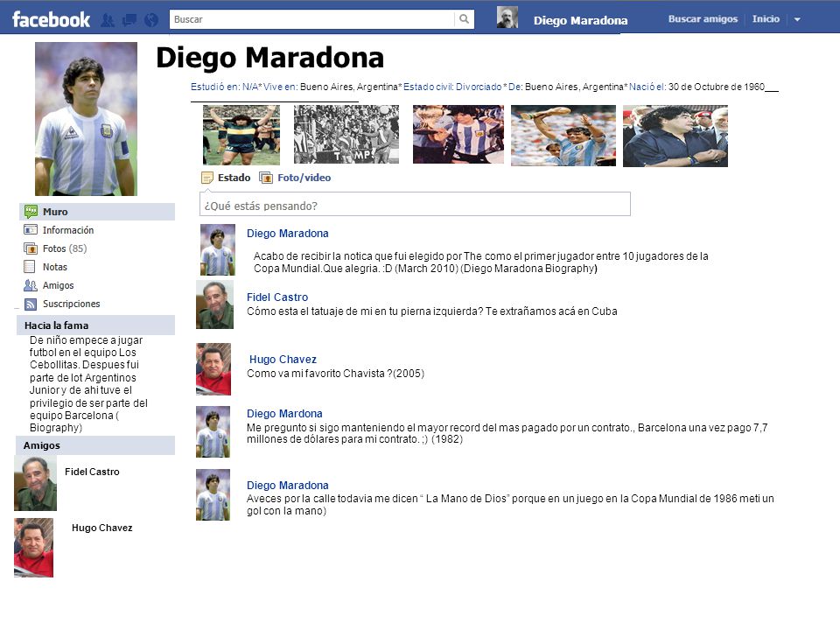Click Estudió en: N/A label
The image size is (840, 630).
tap(225, 87)
